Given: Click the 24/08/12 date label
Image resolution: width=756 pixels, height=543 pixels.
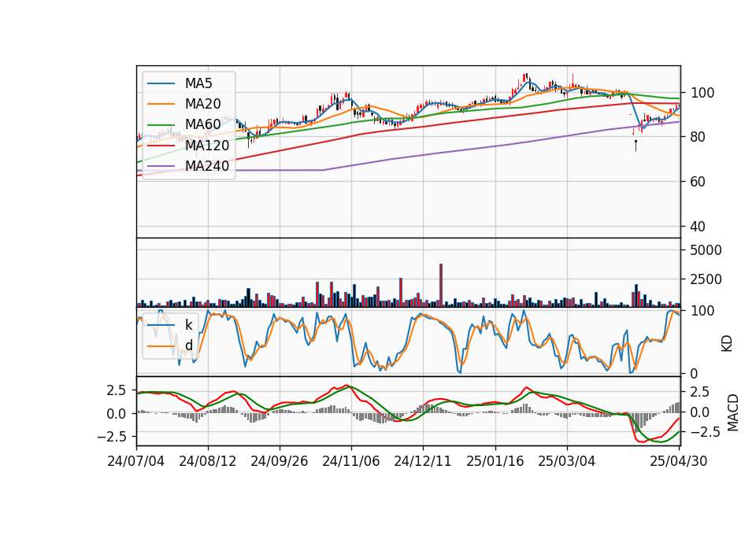Looking at the screenshot, I should tap(208, 461).
